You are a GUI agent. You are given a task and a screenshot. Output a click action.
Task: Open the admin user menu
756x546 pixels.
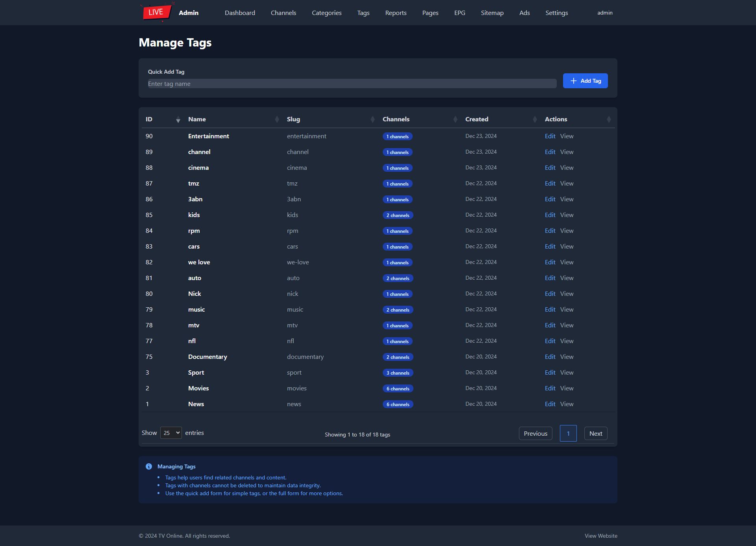605,13
